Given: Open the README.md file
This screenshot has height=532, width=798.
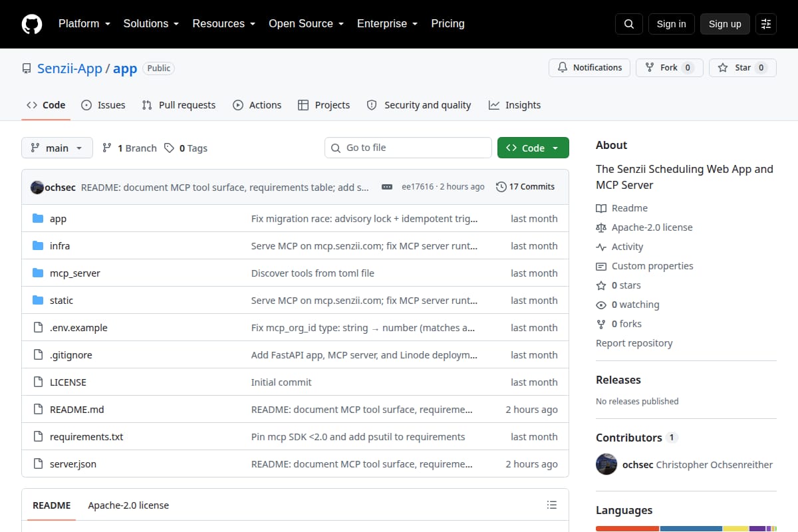Looking at the screenshot, I should (77, 410).
